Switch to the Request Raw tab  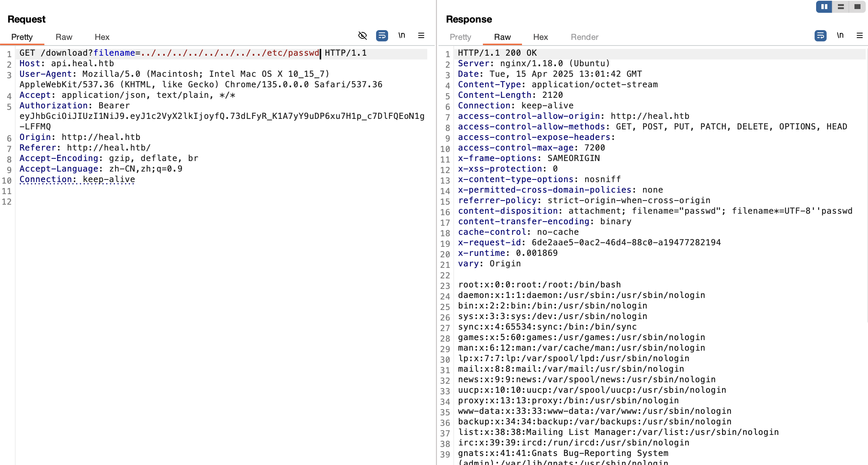pos(64,37)
